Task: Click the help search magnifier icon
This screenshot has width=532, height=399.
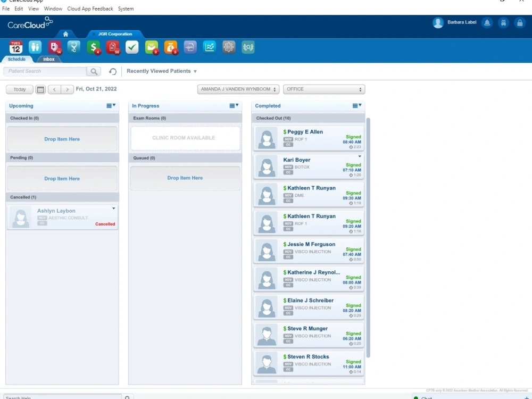Action: [127, 397]
